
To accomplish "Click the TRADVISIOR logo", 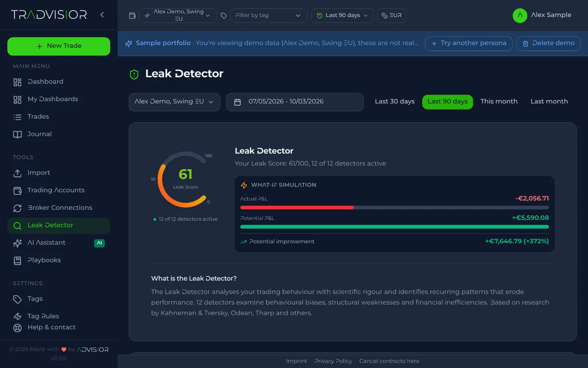I will tap(49, 15).
